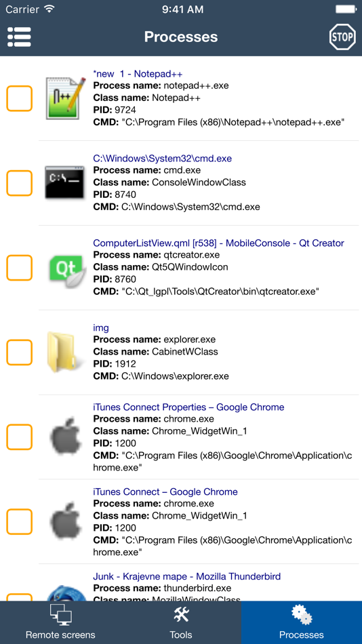Image resolution: width=362 pixels, height=644 pixels.
Task: Click the 'Processes' header title
Action: point(181,37)
